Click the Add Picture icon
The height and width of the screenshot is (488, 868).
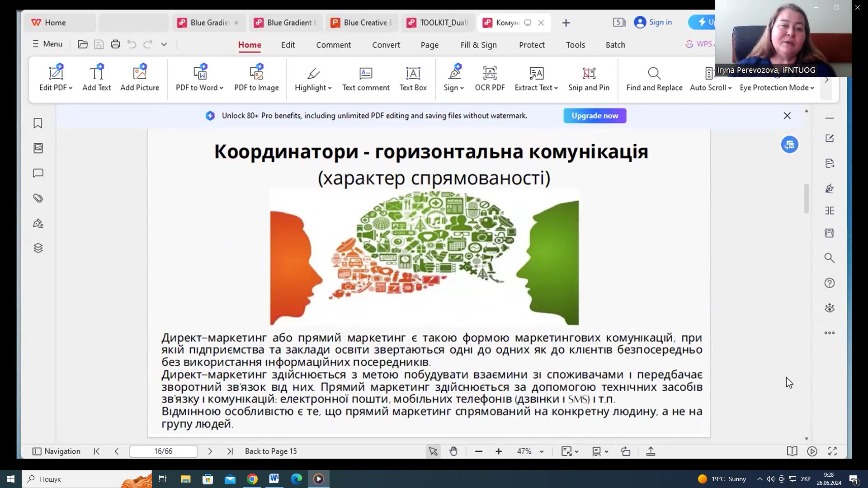140,73
